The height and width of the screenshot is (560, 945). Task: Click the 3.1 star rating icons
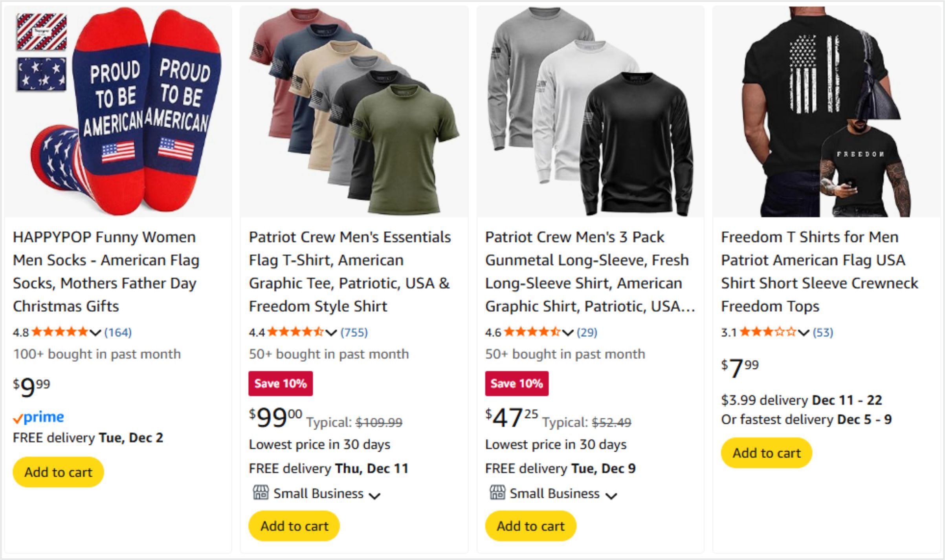point(768,332)
